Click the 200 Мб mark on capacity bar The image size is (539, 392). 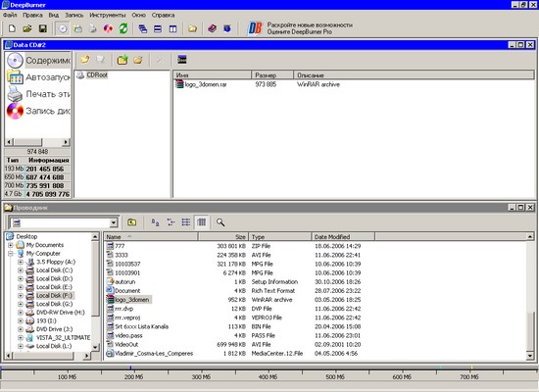pyautogui.click(x=133, y=377)
